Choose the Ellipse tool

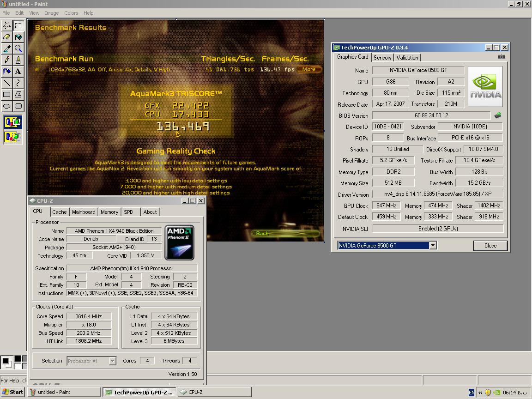coord(7,106)
